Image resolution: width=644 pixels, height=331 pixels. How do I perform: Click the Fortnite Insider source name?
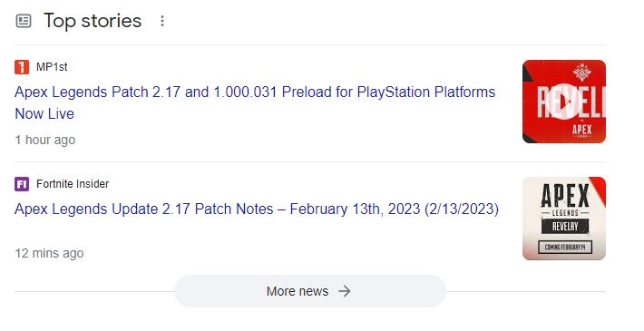coord(73,184)
